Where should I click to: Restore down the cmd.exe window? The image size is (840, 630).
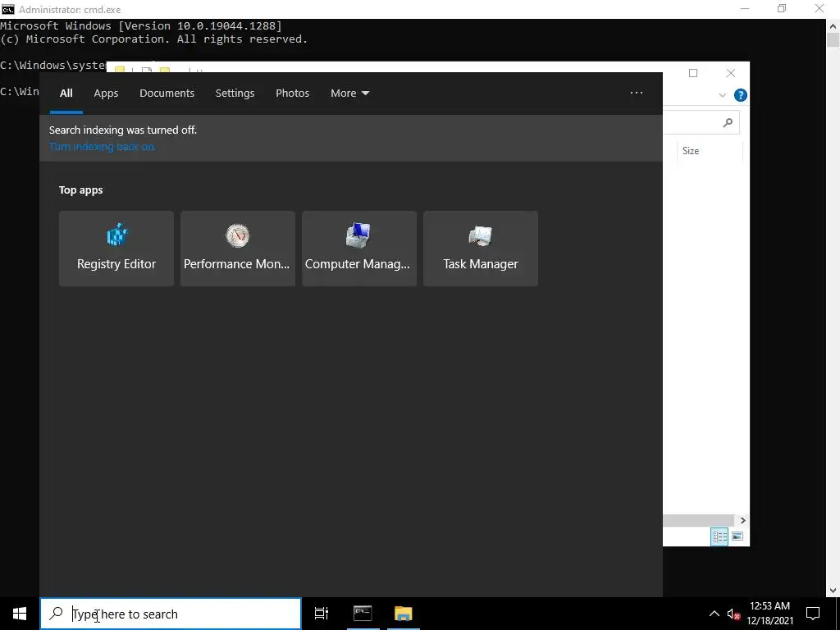[782, 8]
